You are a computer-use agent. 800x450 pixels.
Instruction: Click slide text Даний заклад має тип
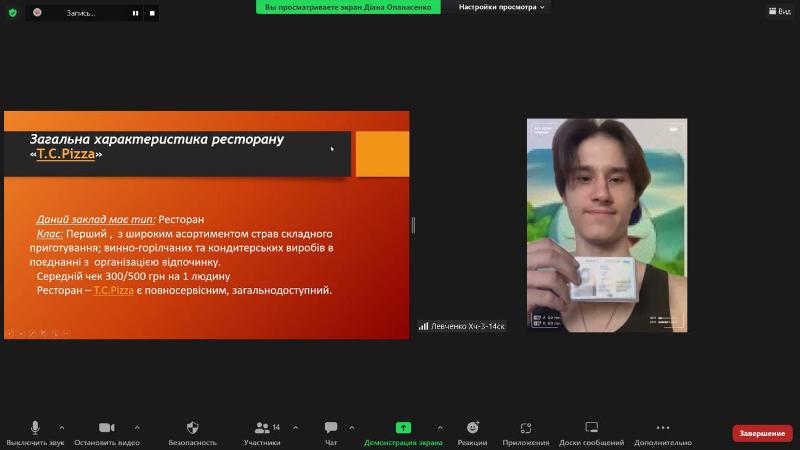click(95, 219)
